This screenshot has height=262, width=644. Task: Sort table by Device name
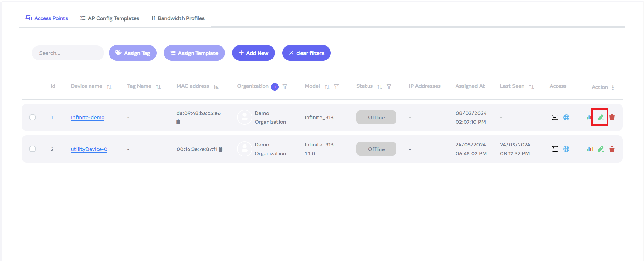point(109,87)
